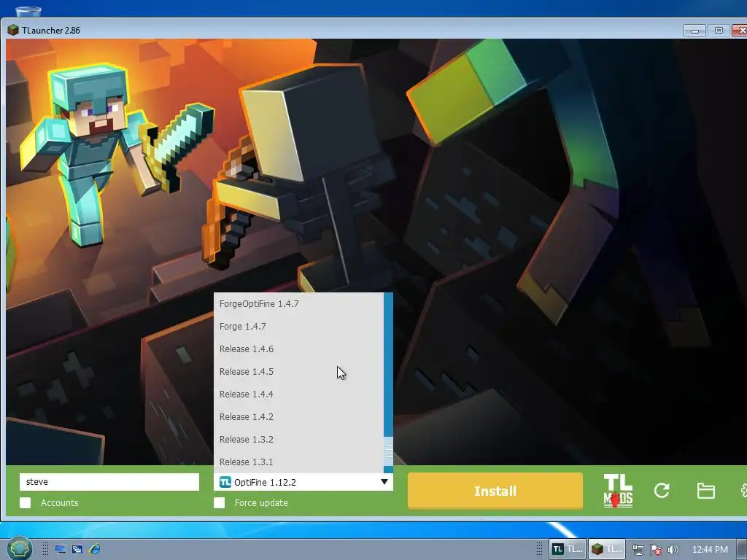Pick Release 1.4.2 from the list
The height and width of the screenshot is (560, 747).
pyautogui.click(x=298, y=416)
